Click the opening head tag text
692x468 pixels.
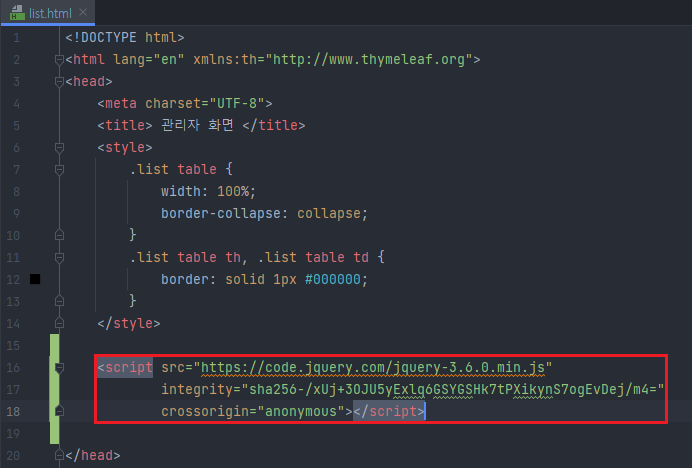(x=89, y=82)
